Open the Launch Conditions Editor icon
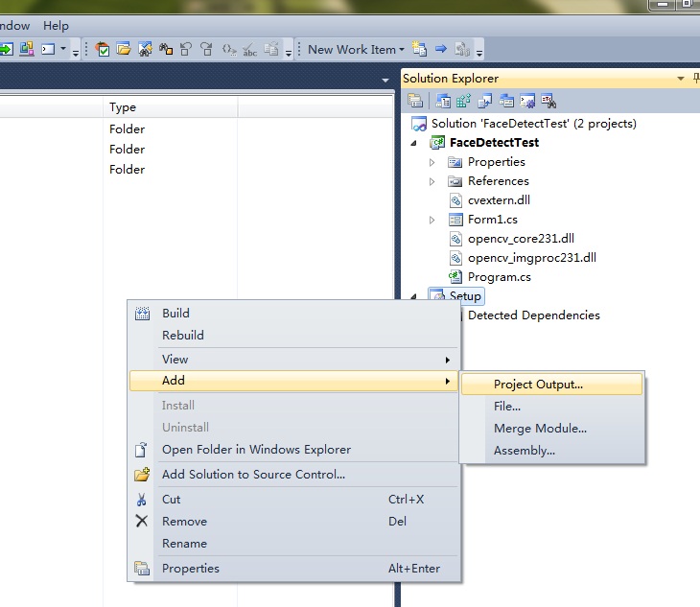The image size is (700, 607). pyautogui.click(x=548, y=101)
